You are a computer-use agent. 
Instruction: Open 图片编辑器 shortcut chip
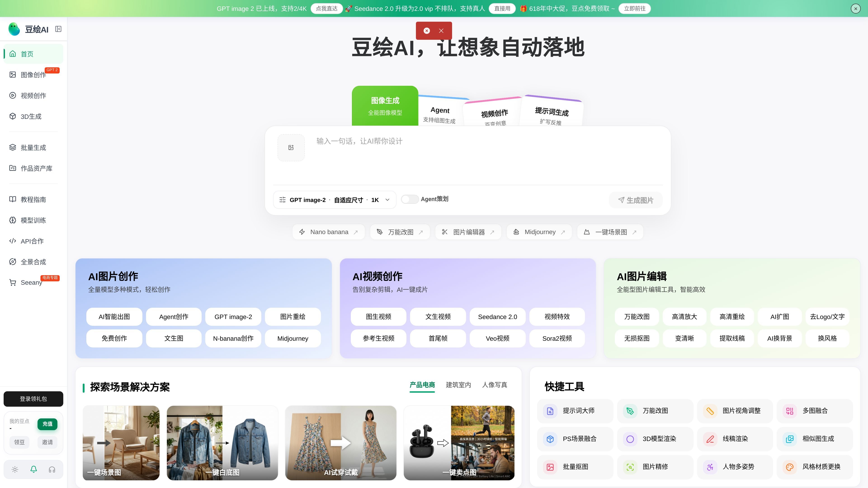point(468,232)
